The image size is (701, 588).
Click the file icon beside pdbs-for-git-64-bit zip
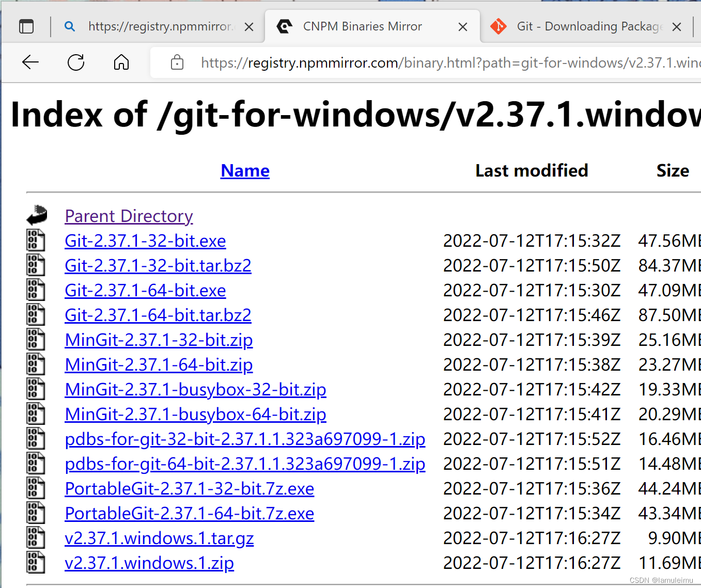[x=36, y=463]
